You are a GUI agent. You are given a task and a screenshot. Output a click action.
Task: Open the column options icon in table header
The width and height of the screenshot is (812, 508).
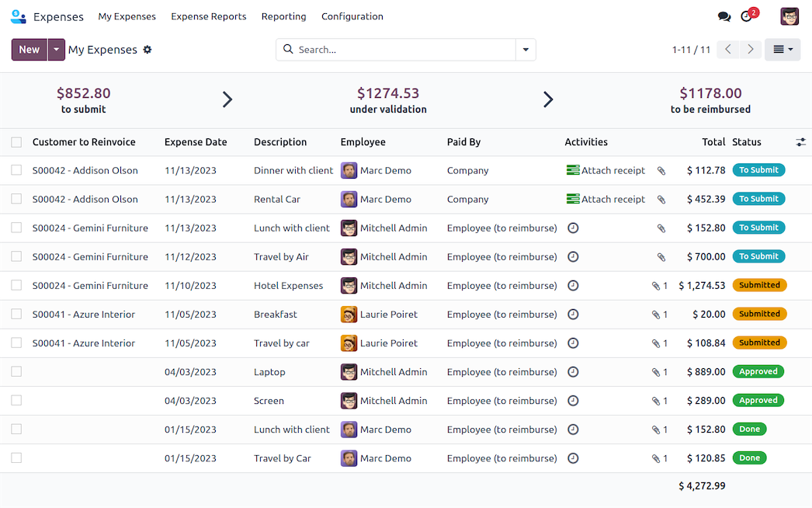[801, 142]
